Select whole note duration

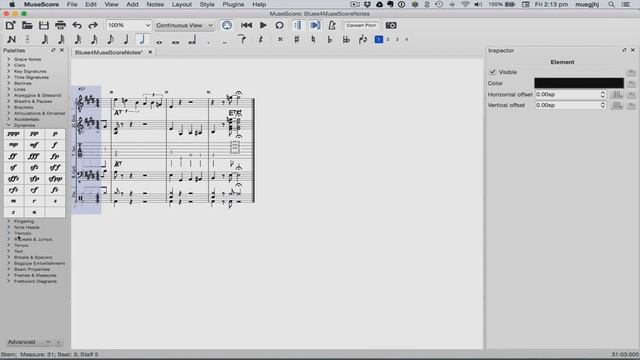(159, 41)
